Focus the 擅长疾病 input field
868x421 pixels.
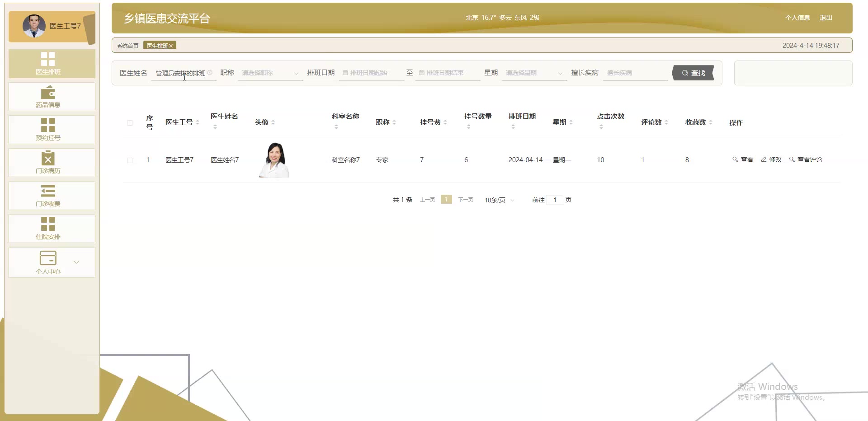tap(635, 73)
